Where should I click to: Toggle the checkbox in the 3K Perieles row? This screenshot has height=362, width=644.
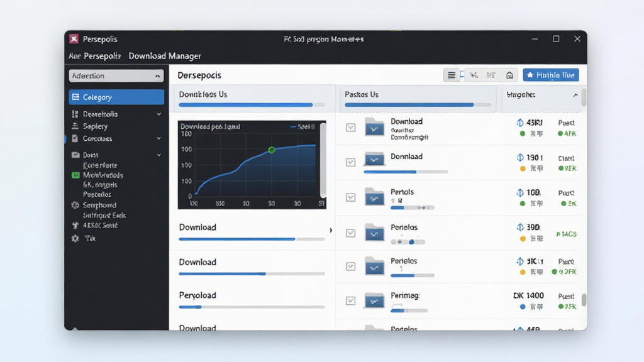click(x=350, y=266)
